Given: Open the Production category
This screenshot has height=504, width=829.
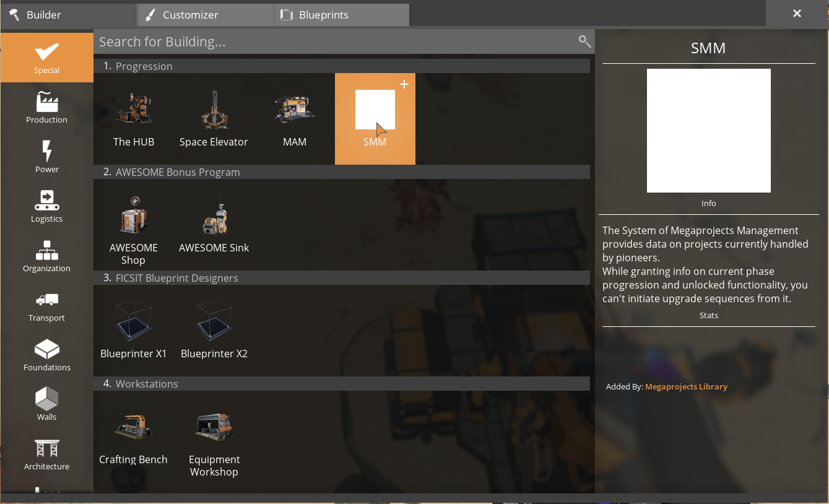Looking at the screenshot, I should tap(47, 107).
